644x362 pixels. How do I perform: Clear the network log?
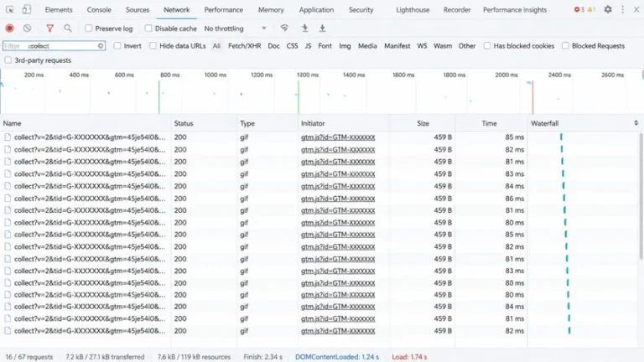click(27, 28)
